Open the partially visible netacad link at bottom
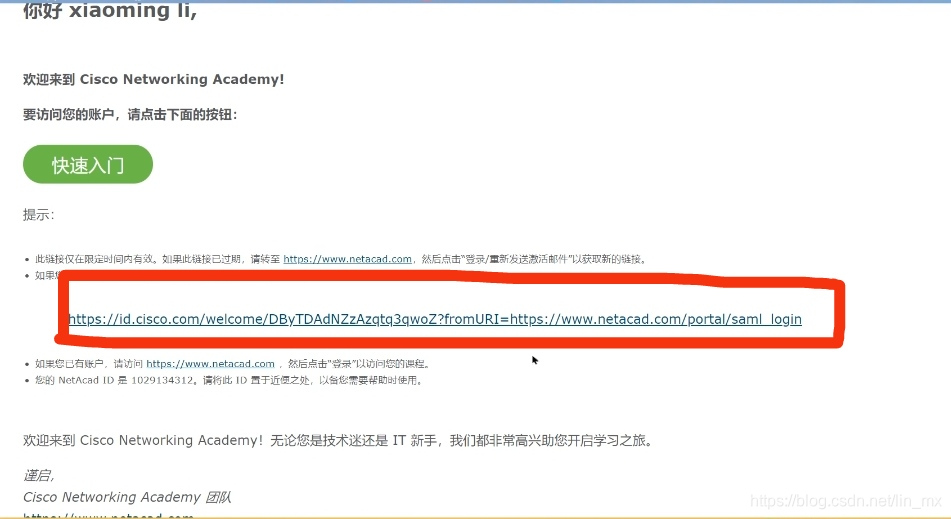Screen dimensions: 951x519 109,515
